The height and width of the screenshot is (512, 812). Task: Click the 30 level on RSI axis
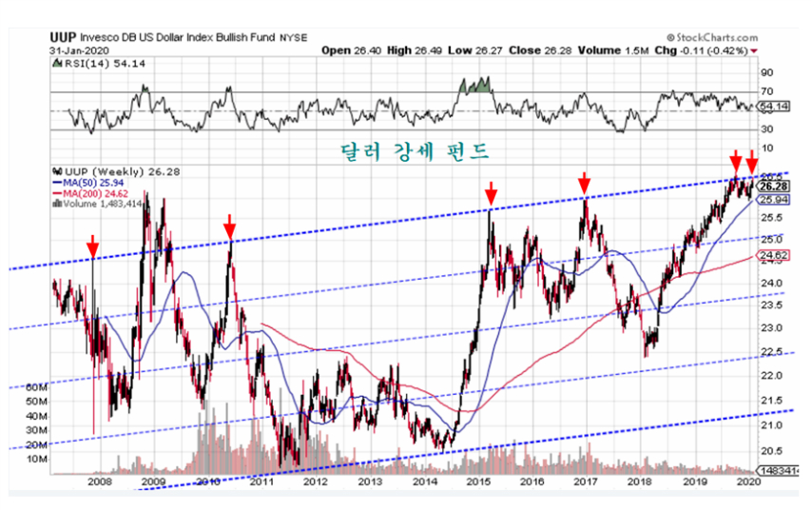(767, 129)
